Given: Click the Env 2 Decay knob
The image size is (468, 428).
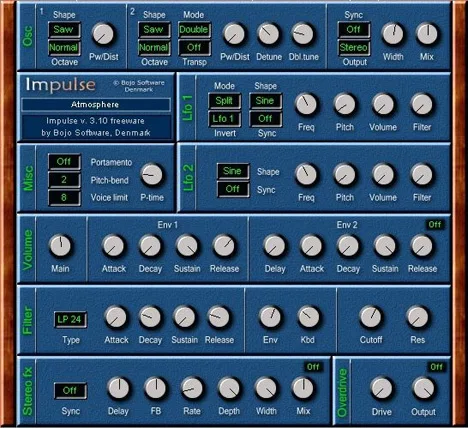Looking at the screenshot, I should pyautogui.click(x=348, y=246).
